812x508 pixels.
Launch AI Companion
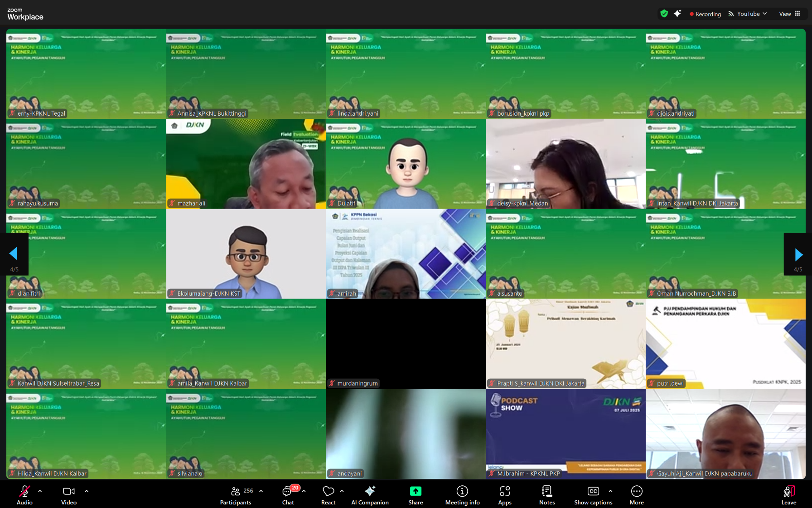(370, 494)
